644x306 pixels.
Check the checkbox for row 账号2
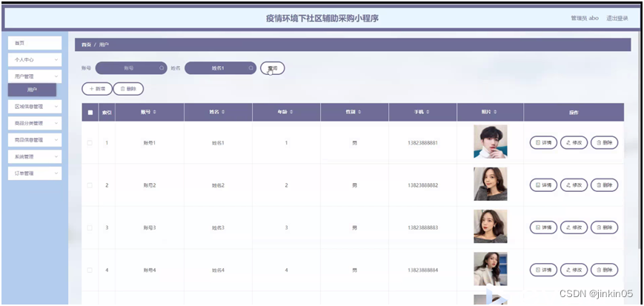click(x=90, y=185)
